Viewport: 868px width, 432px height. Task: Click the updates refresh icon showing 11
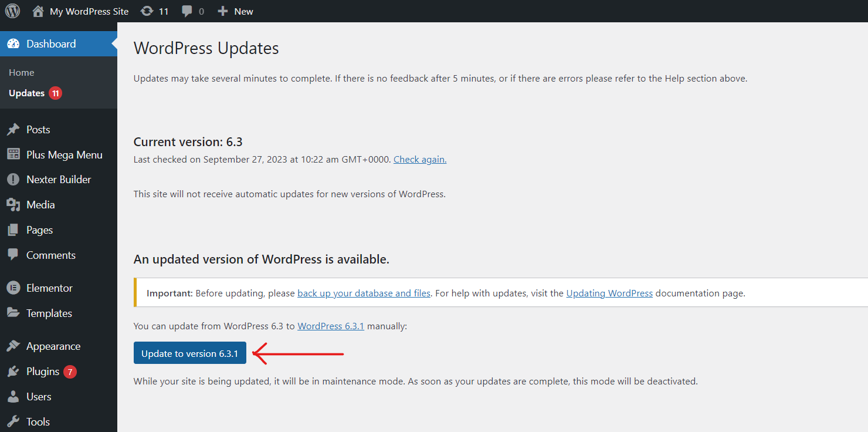[x=147, y=11]
